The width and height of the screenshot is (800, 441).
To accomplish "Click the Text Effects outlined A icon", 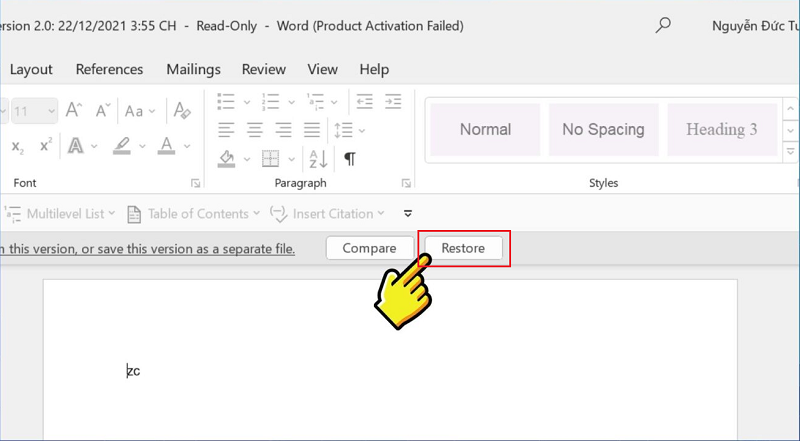I will pos(75,146).
